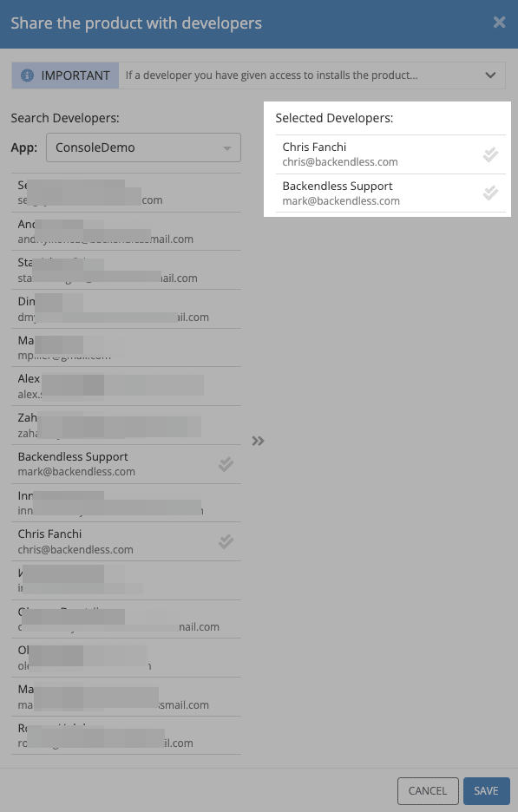518x812 pixels.
Task: Toggle checkmark beside mark@backendless.com in search list
Action: click(x=226, y=464)
